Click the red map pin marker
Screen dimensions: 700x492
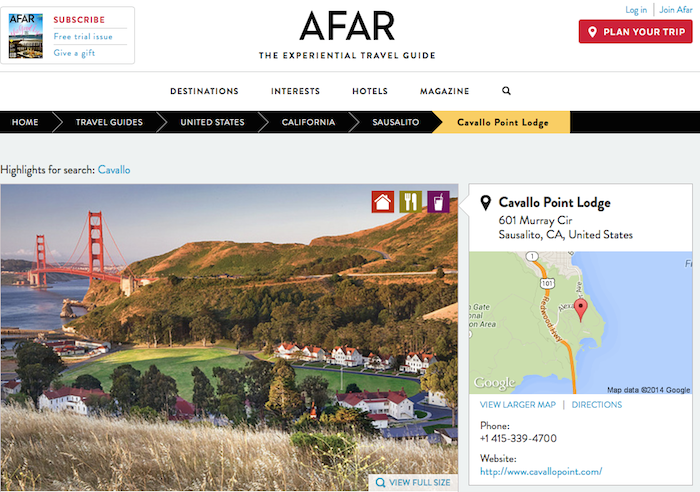pos(580,310)
